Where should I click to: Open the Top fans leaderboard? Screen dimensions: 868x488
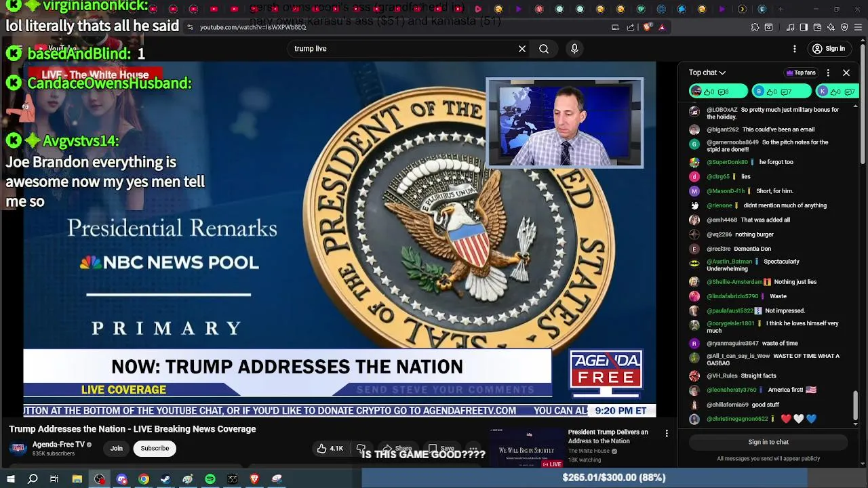(801, 73)
